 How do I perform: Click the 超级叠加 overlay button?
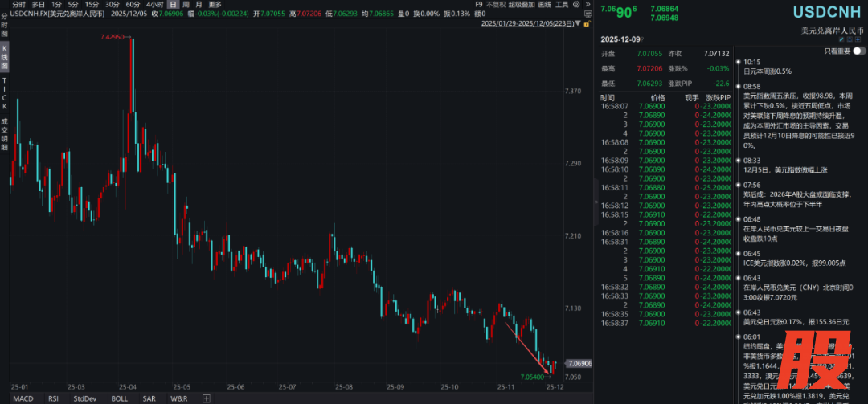pos(521,5)
